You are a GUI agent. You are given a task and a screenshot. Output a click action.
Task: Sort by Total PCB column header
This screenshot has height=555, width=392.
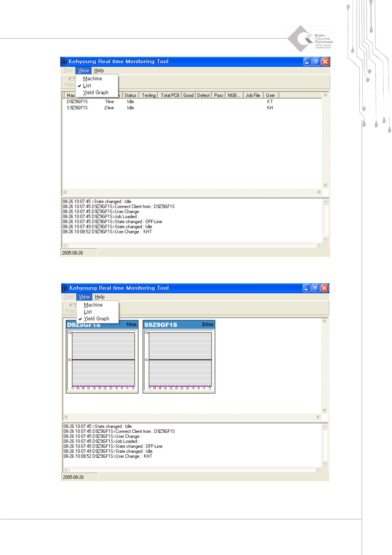[170, 95]
